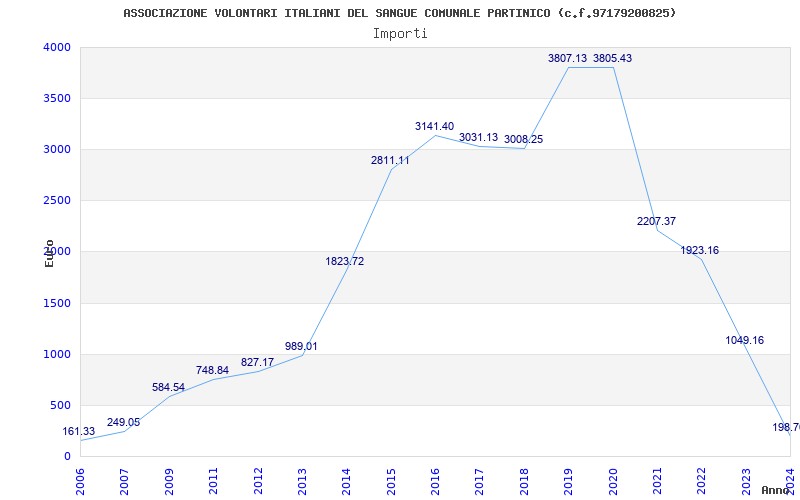Click the data label 2811.11
The height and width of the screenshot is (500, 800).
point(390,160)
